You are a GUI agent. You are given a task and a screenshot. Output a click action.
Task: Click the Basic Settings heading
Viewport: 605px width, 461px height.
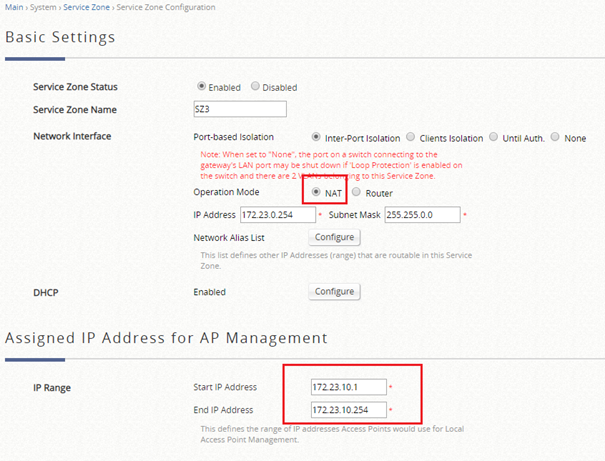coord(61,38)
